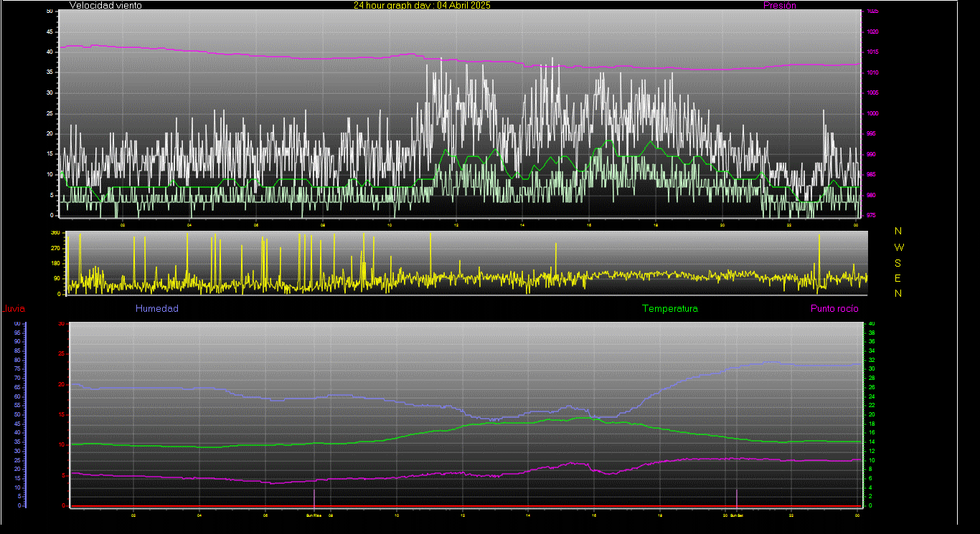Click the 'E' compass direction label
Image resolution: width=980 pixels, height=534 pixels.
click(898, 278)
